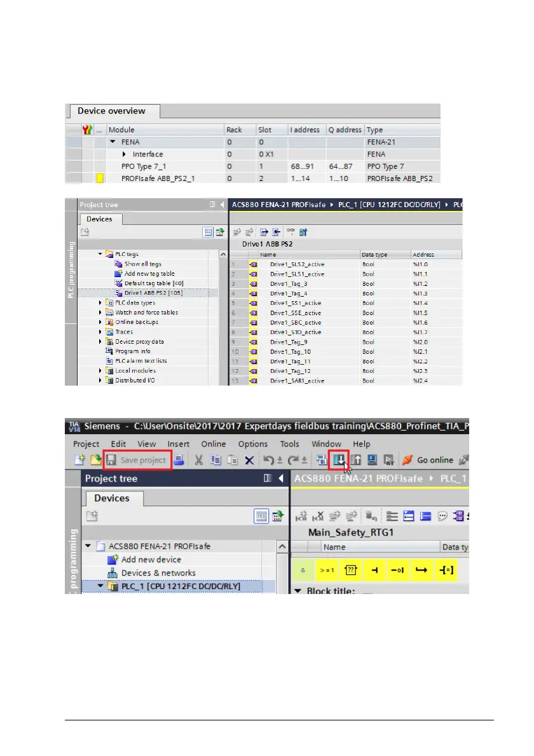Image resolution: width=534 pixels, height=756 pixels.
Task: Click the assignment [=] instruction favorite
Action: point(447,570)
